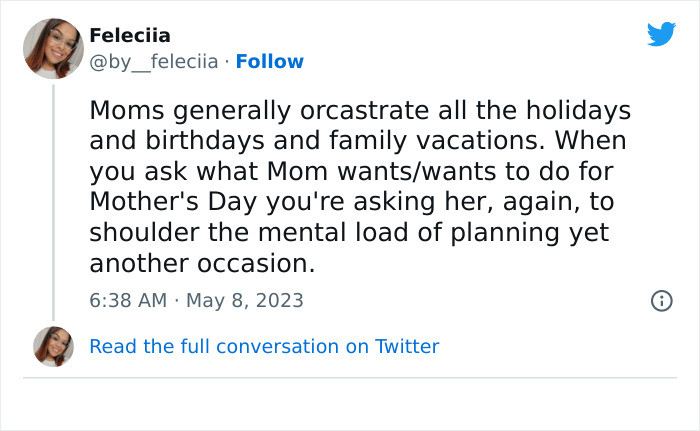Read the full conversation on Twitter
The image size is (700, 431).
pyautogui.click(x=264, y=347)
